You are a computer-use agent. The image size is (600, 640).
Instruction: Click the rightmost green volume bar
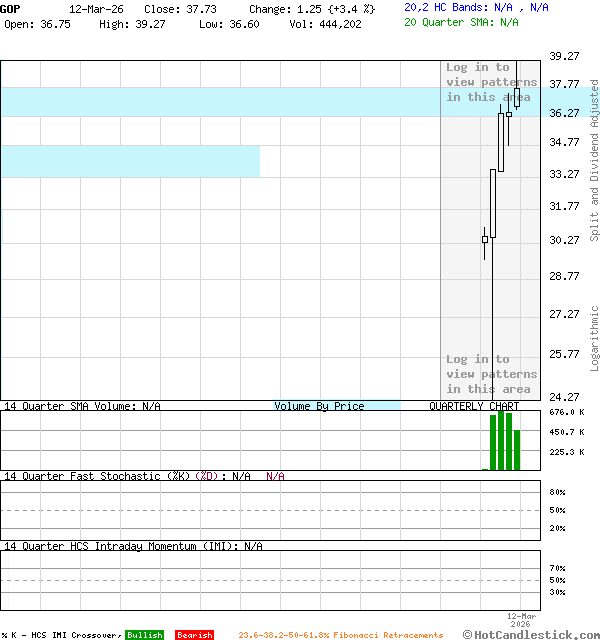518,449
